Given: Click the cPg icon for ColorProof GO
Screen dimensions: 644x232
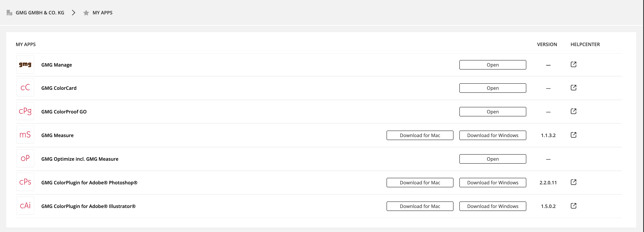Looking at the screenshot, I should tap(25, 111).
